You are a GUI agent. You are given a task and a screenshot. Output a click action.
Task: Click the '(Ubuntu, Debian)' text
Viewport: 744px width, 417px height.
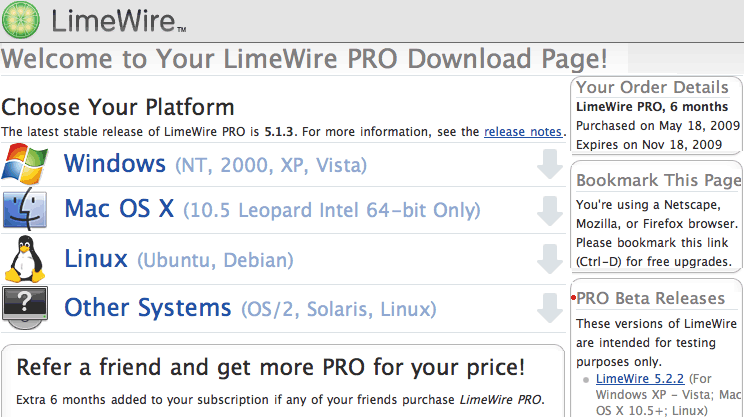[215, 260]
